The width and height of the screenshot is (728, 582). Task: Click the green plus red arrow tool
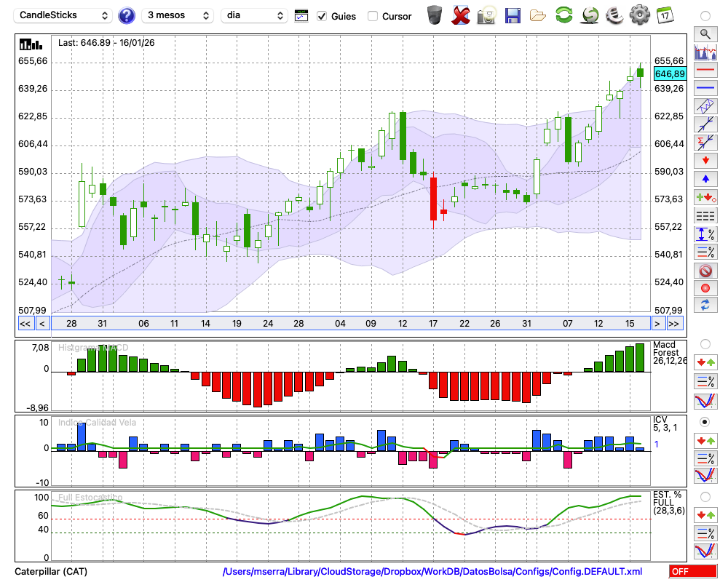(x=705, y=197)
